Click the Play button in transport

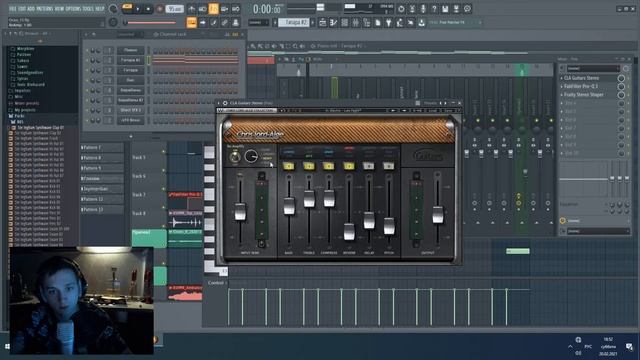[138, 9]
